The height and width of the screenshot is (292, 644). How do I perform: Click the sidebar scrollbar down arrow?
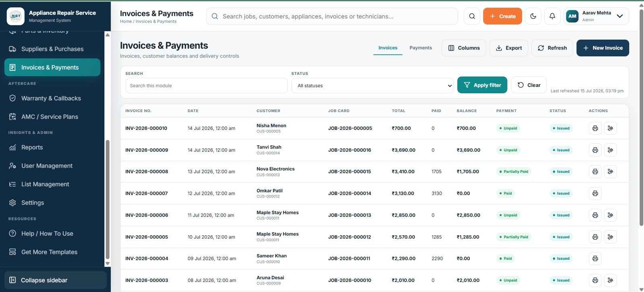[x=107, y=263]
